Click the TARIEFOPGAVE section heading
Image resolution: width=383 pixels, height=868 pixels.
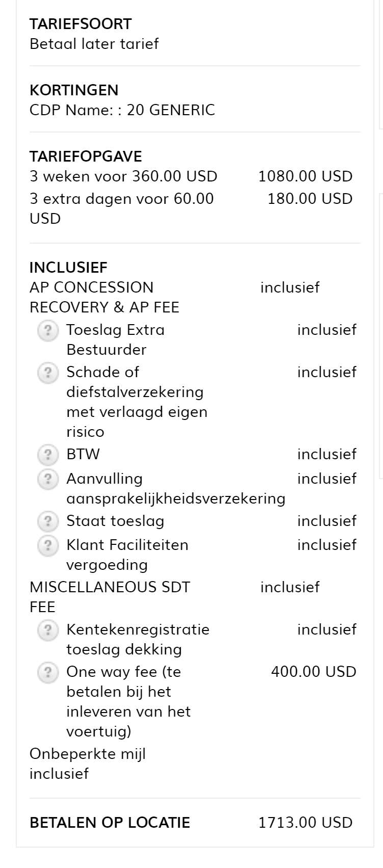tap(86, 156)
